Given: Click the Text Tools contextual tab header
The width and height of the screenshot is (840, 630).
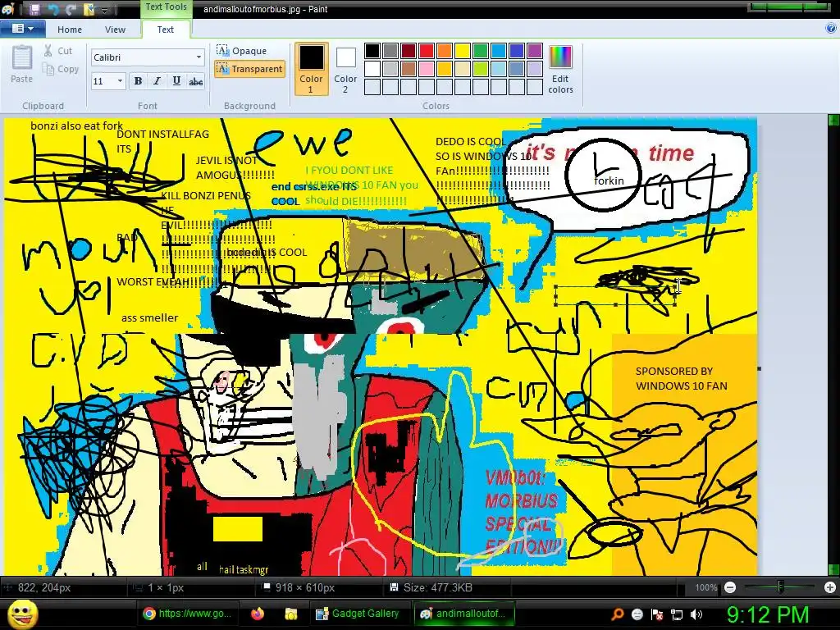Looking at the screenshot, I should coord(166,7).
